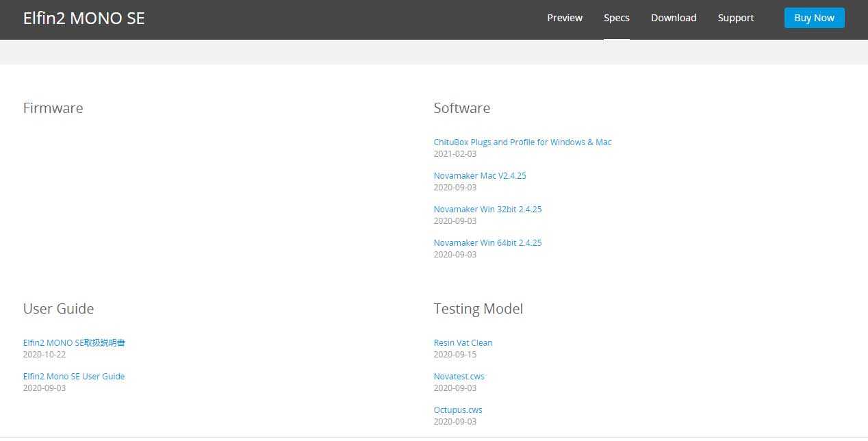Open the Support page from header
The image size is (868, 441).
[x=735, y=18]
